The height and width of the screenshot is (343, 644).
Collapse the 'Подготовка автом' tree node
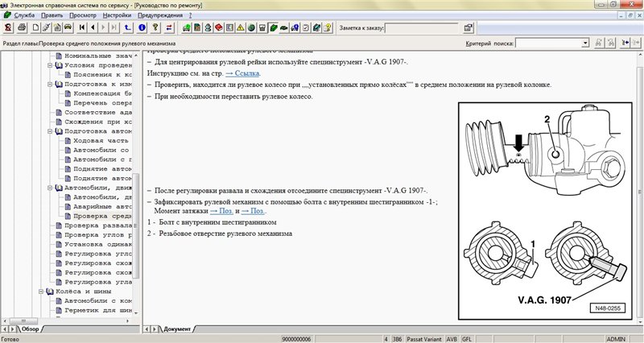tap(50, 131)
